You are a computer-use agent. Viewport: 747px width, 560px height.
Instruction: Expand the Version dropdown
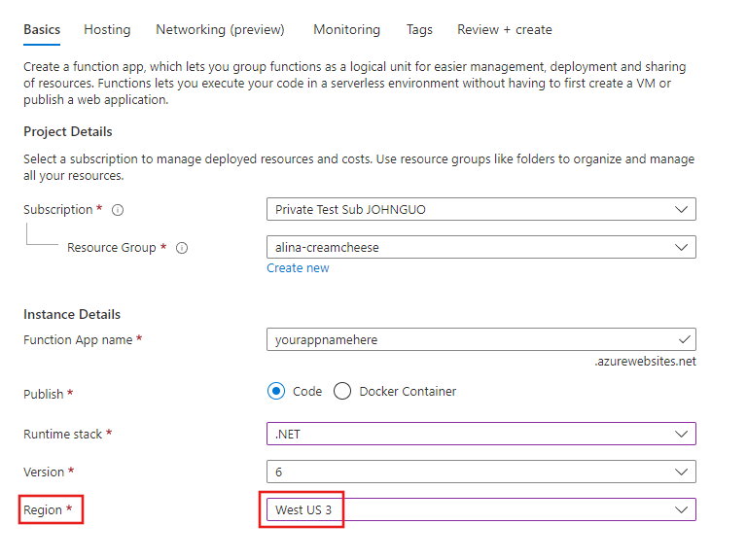click(480, 472)
